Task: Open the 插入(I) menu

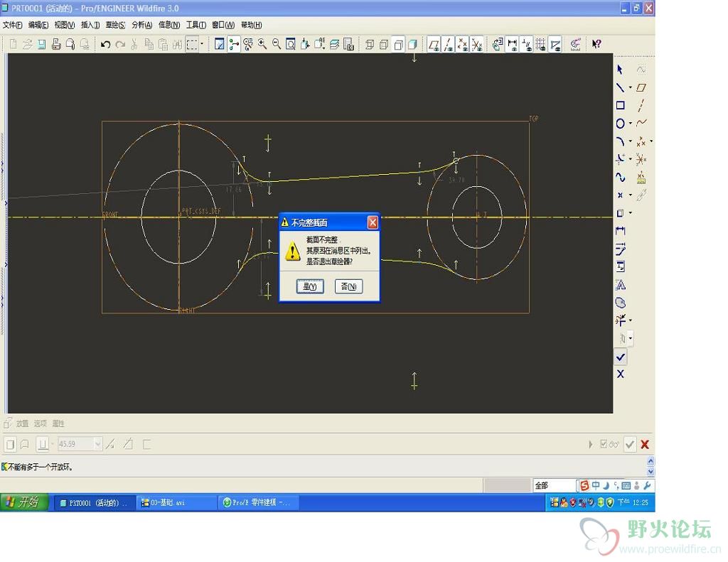Action: pyautogui.click(x=90, y=25)
